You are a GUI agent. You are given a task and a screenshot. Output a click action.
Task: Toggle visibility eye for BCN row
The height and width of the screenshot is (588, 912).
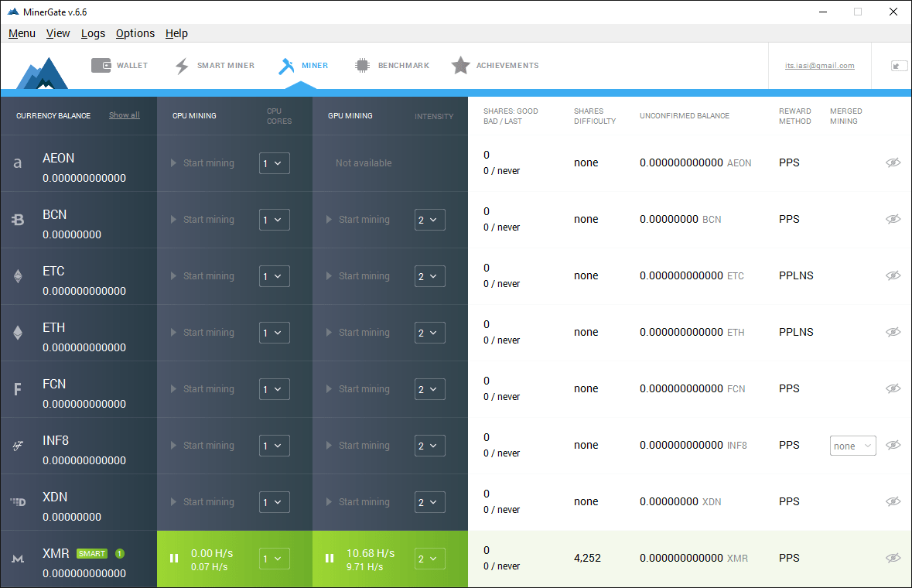pos(893,219)
